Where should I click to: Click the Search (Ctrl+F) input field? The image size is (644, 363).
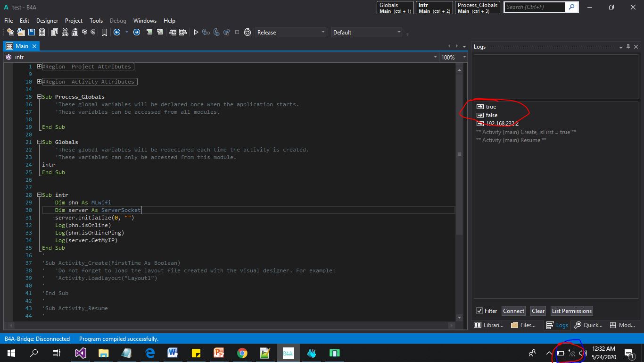[x=535, y=7]
